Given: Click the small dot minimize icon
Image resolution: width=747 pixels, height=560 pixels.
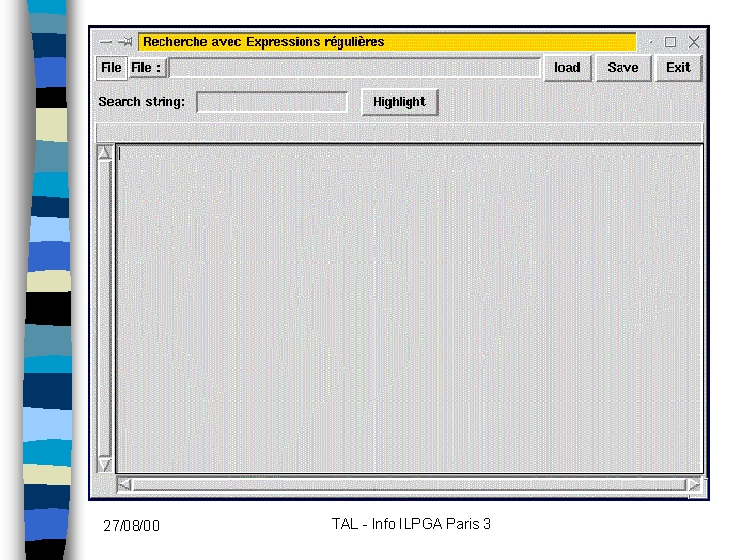Looking at the screenshot, I should (651, 42).
